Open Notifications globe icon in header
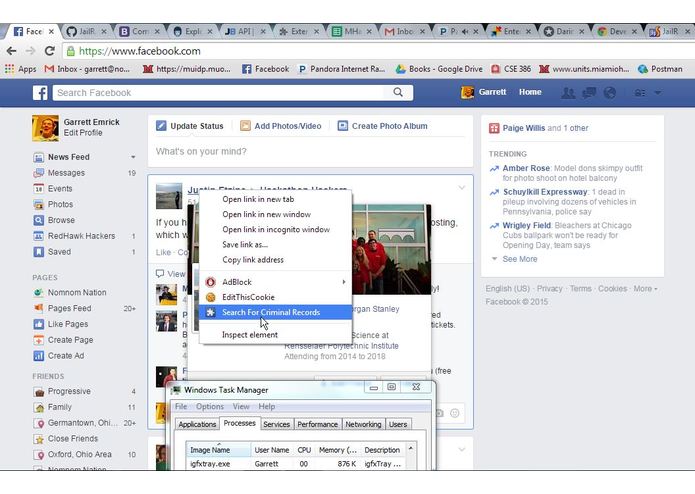Image resolution: width=695 pixels, height=494 pixels. pyautogui.click(x=610, y=93)
